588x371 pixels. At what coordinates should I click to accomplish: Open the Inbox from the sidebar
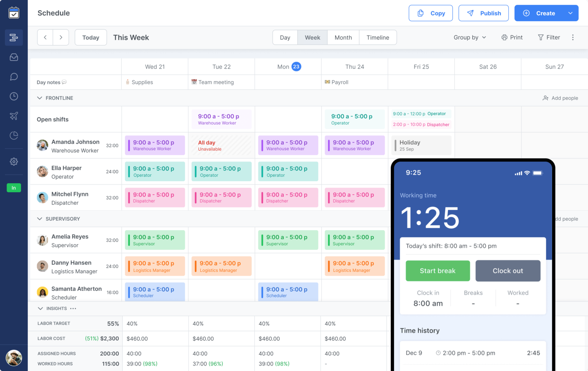coord(13,57)
